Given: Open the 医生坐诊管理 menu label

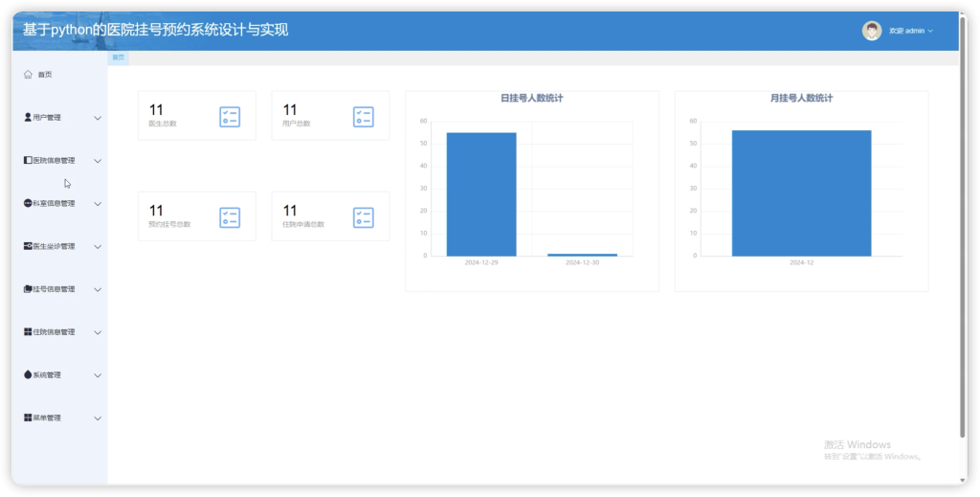Looking at the screenshot, I should [x=54, y=246].
